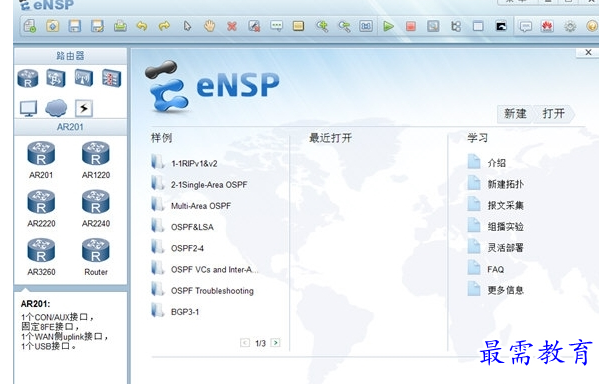The image size is (601, 384).
Task: Select the AR1220 router device
Action: [x=96, y=160]
